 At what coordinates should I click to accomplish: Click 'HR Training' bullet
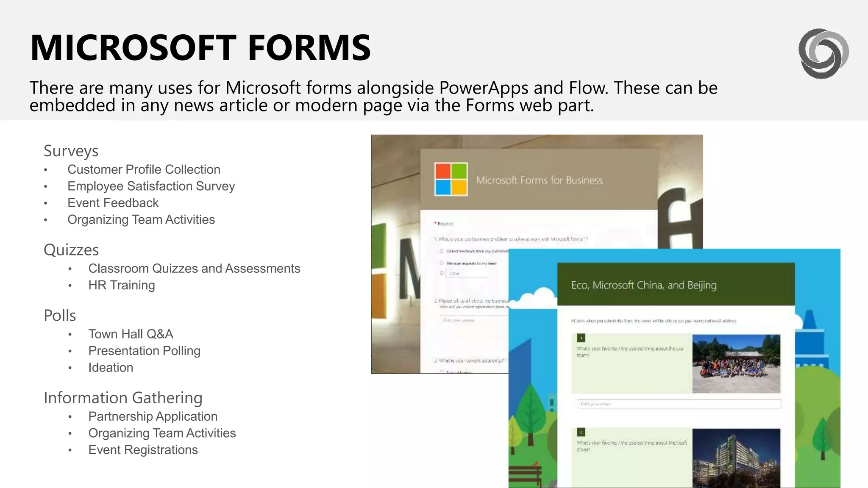[122, 286]
